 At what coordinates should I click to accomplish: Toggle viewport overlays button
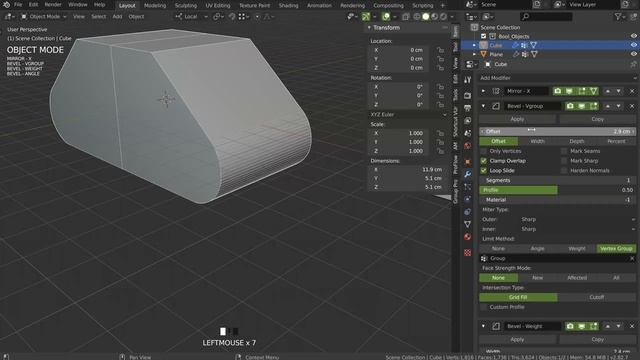[x=386, y=17]
